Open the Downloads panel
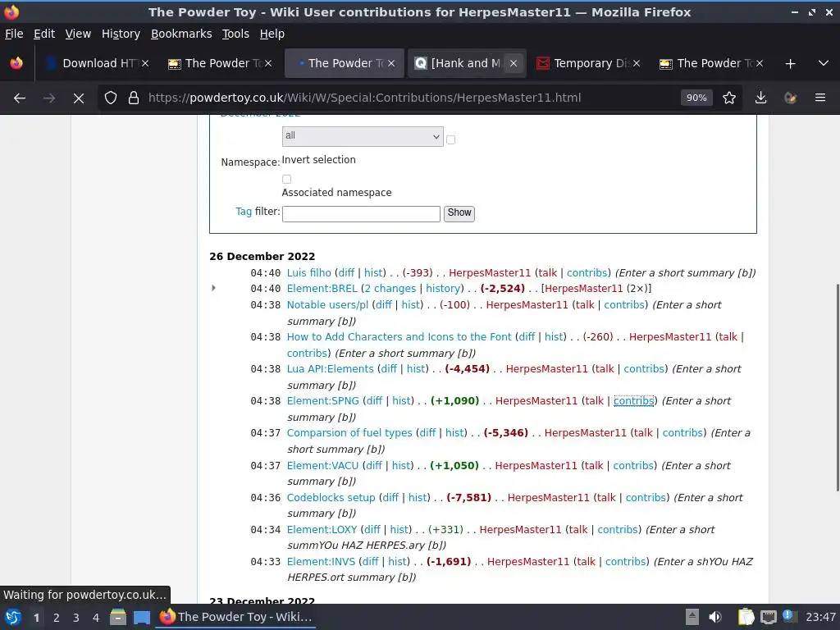Image resolution: width=840 pixels, height=630 pixels. pyautogui.click(x=760, y=98)
